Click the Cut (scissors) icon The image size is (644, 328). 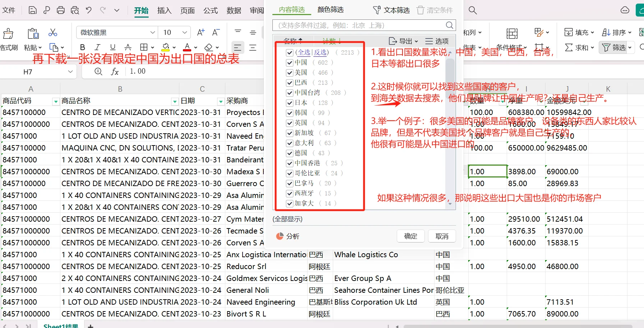(52, 33)
